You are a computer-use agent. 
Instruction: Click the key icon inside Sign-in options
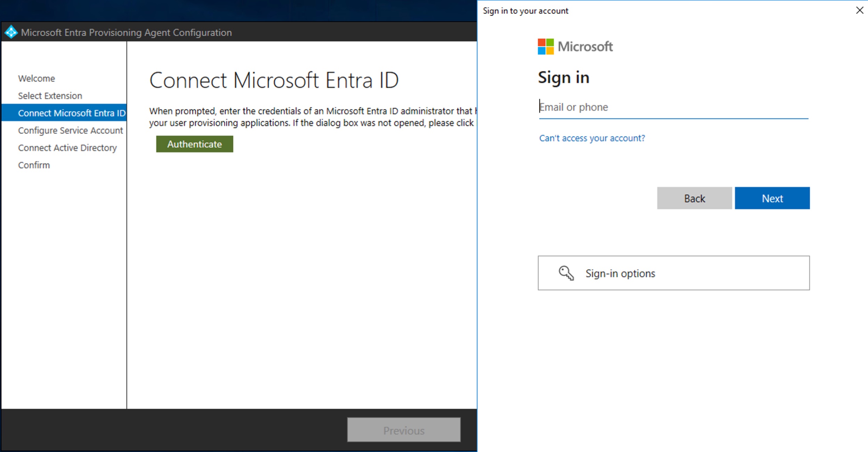click(x=566, y=273)
